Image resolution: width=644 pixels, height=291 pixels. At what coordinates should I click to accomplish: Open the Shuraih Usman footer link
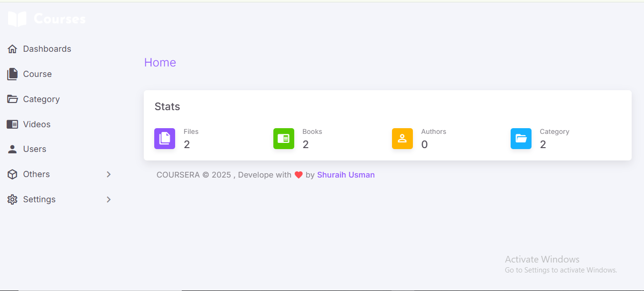(345, 175)
